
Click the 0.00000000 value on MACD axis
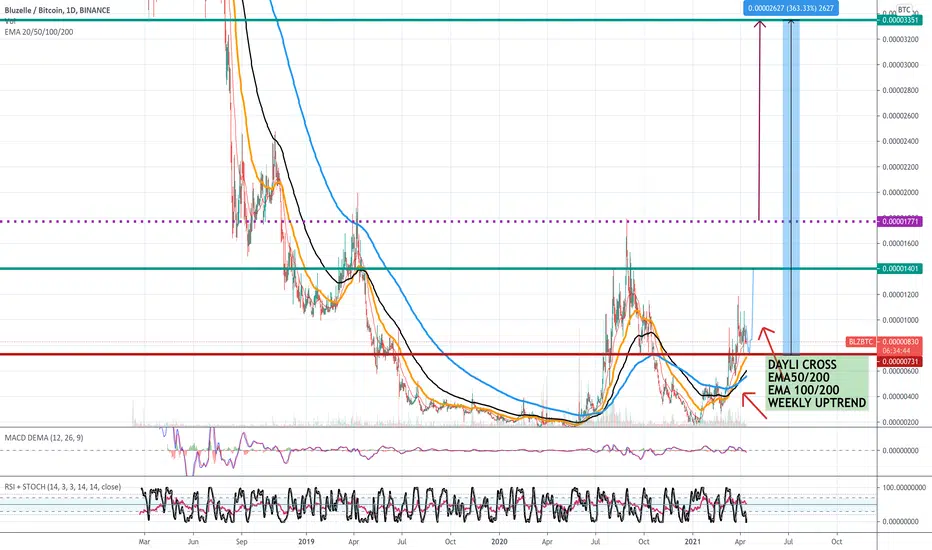pos(900,451)
